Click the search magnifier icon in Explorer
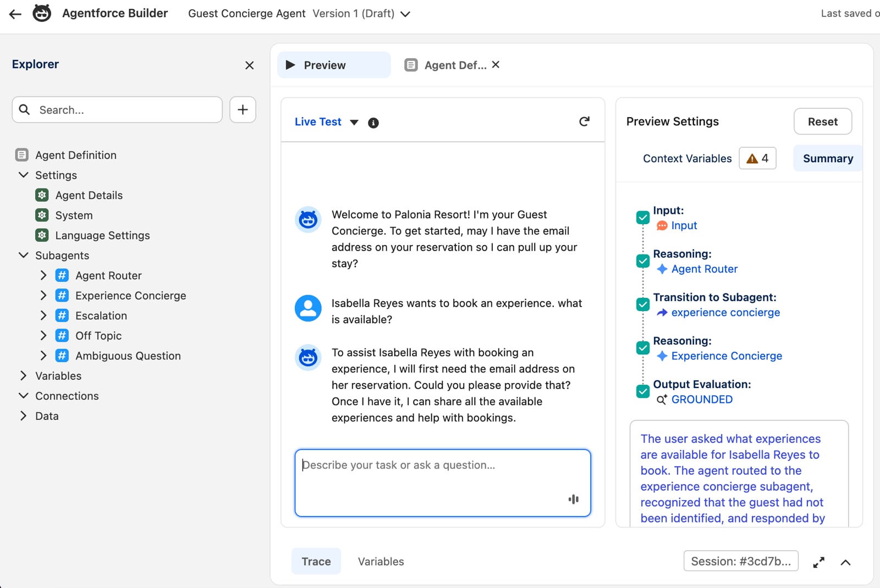Screen dimensions: 880x588 [24, 109]
